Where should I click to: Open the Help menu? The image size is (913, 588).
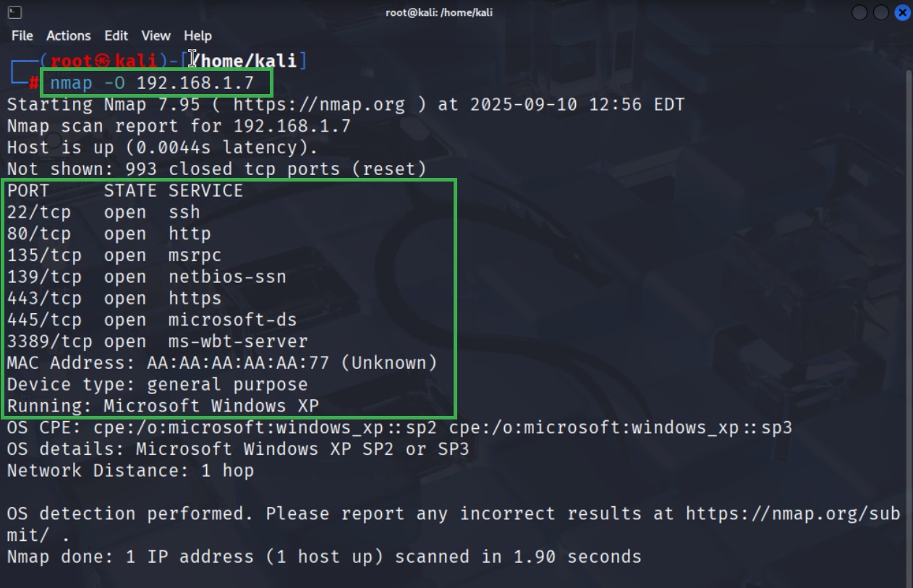click(198, 35)
